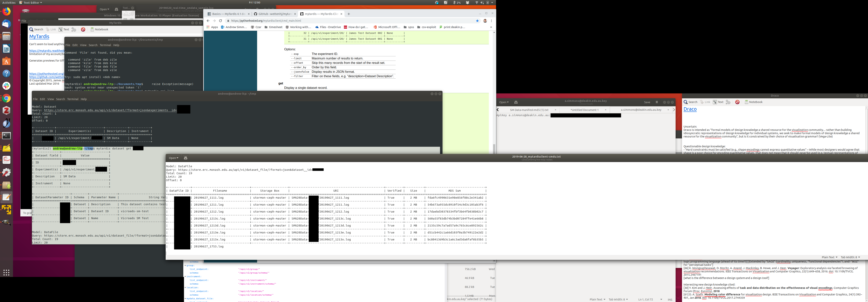
Task: Open the Draco title link
Action: point(690,109)
